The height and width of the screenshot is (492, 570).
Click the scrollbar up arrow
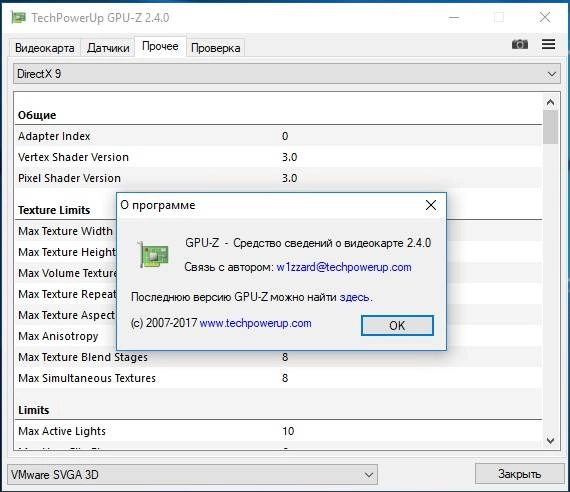tap(550, 103)
